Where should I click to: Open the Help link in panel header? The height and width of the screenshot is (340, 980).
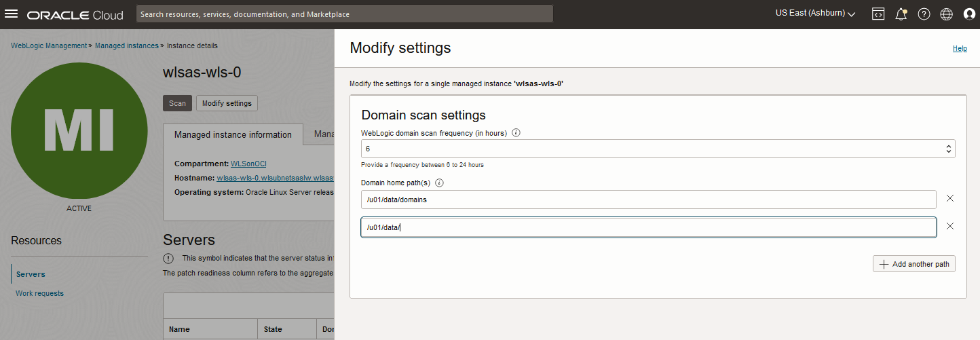click(960, 49)
